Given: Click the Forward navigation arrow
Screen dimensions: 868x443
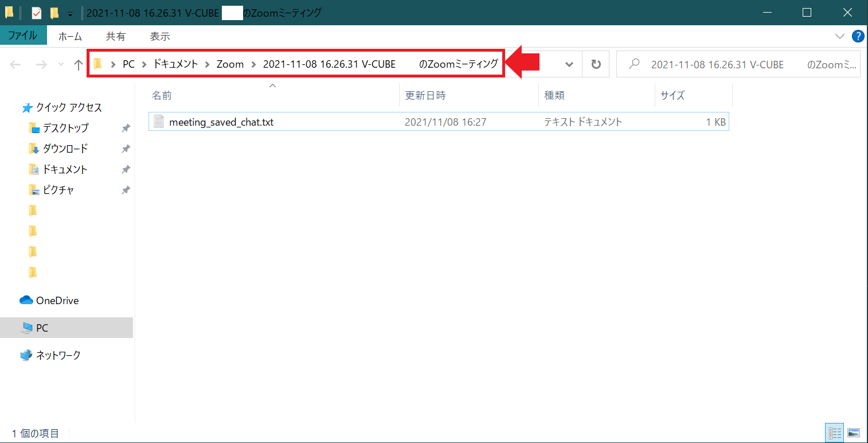Looking at the screenshot, I should (41, 65).
